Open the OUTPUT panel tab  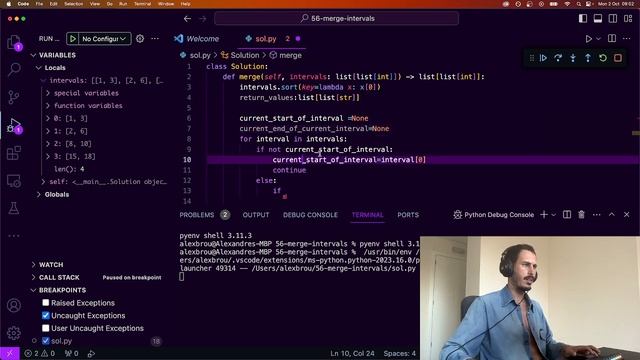click(x=256, y=215)
